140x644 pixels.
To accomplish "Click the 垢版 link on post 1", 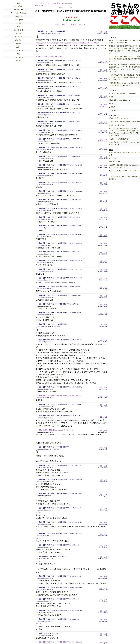I will (101, 32).
